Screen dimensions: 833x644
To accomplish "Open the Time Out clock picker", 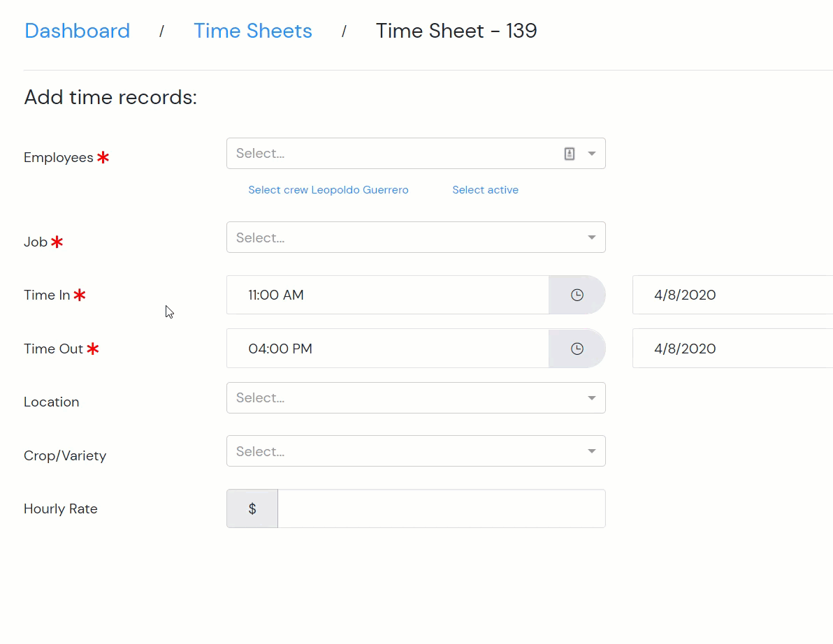I will (x=577, y=349).
